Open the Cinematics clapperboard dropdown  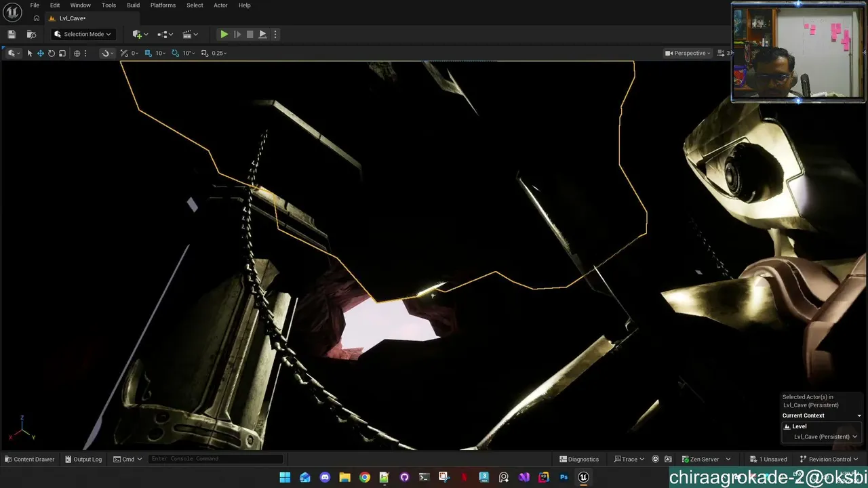[191, 34]
